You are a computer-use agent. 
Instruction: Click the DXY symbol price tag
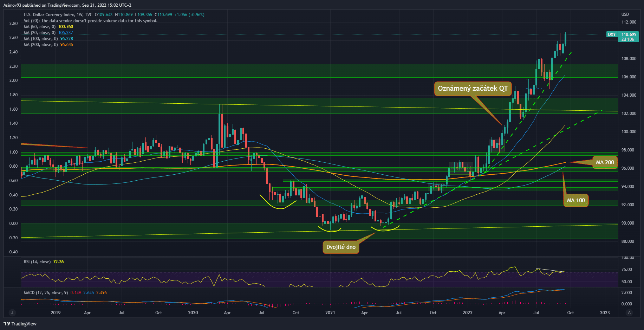[x=612, y=34]
